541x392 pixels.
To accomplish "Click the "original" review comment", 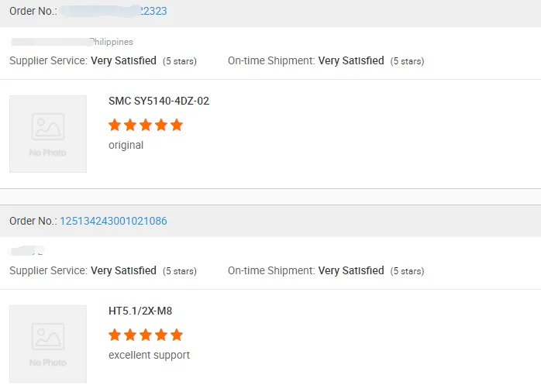I will click(126, 145).
